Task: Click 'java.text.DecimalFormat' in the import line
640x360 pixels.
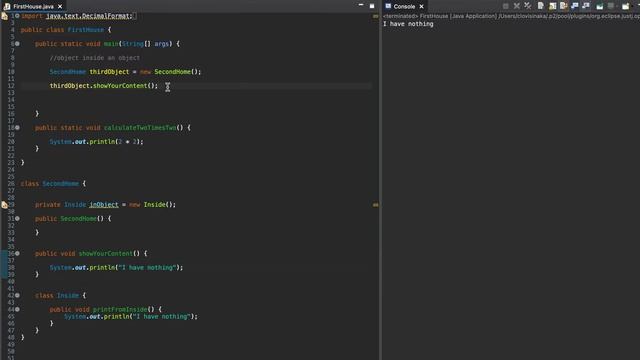Action: pyautogui.click(x=87, y=16)
